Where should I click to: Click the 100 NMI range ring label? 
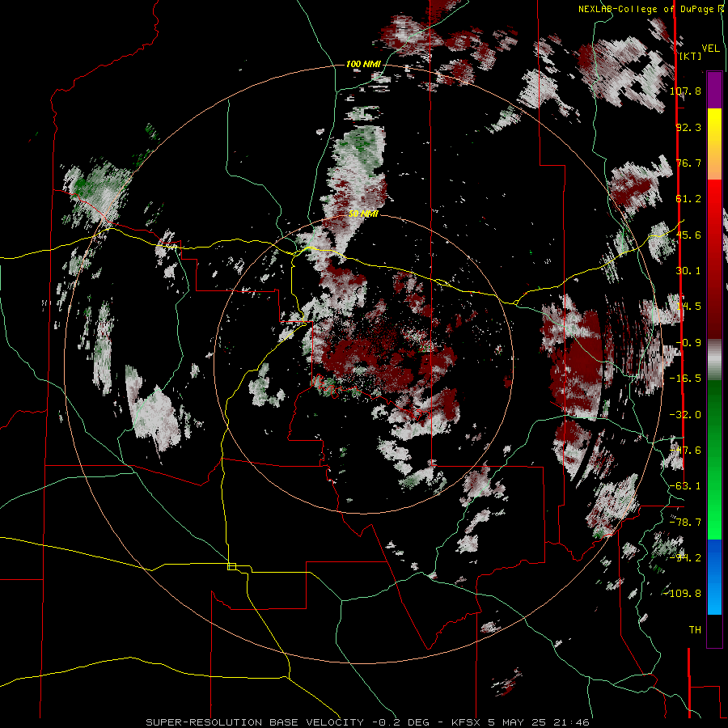pyautogui.click(x=363, y=64)
